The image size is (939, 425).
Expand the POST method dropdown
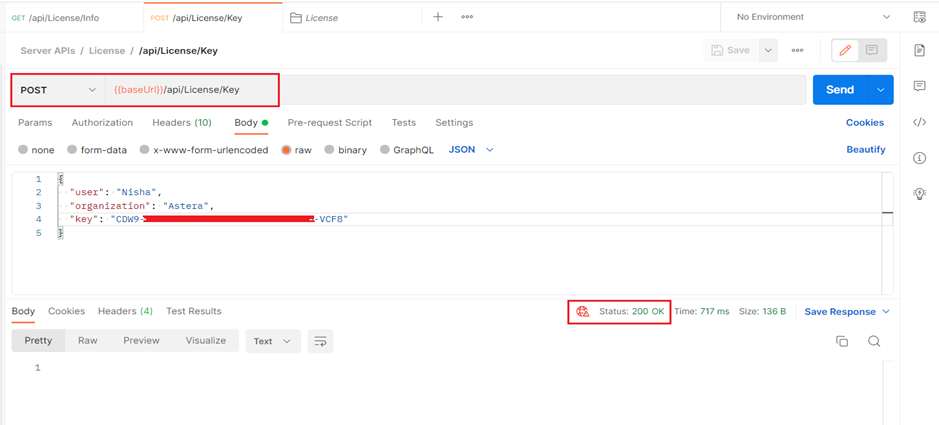pyautogui.click(x=58, y=90)
